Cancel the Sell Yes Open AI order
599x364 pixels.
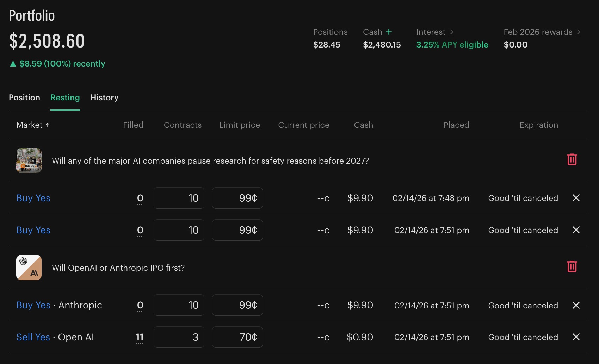coord(576,337)
